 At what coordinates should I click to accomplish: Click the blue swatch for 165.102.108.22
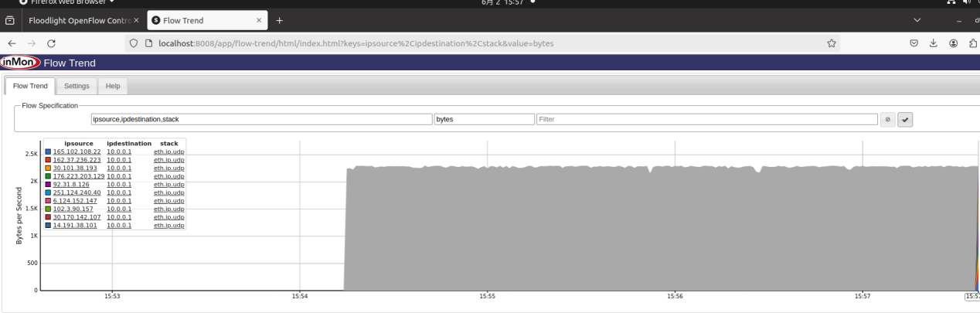[x=48, y=151]
